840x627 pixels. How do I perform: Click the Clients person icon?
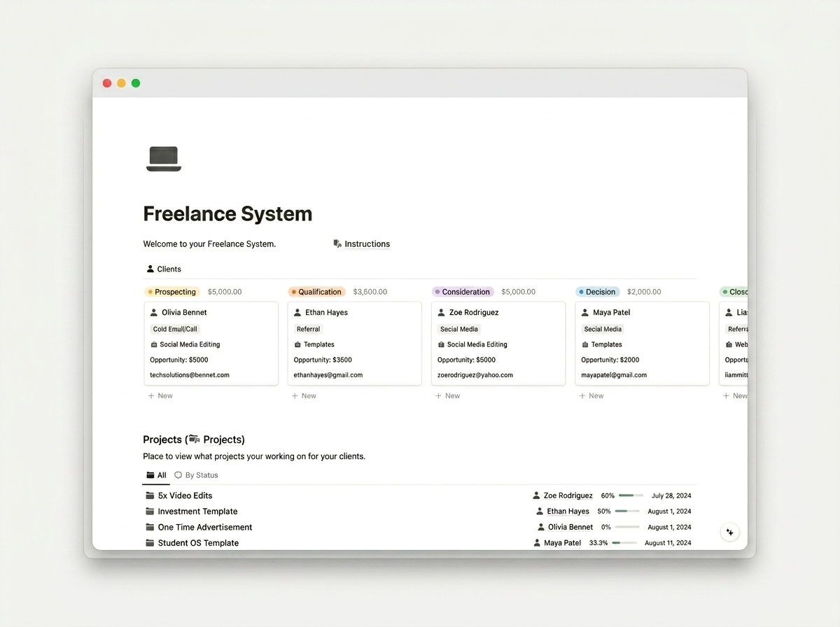tap(150, 269)
